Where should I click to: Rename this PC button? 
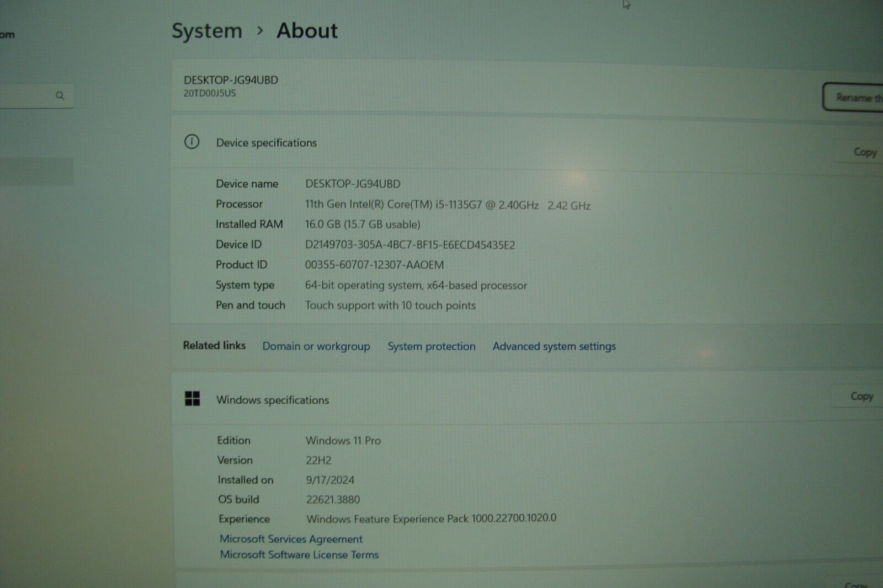click(x=853, y=98)
